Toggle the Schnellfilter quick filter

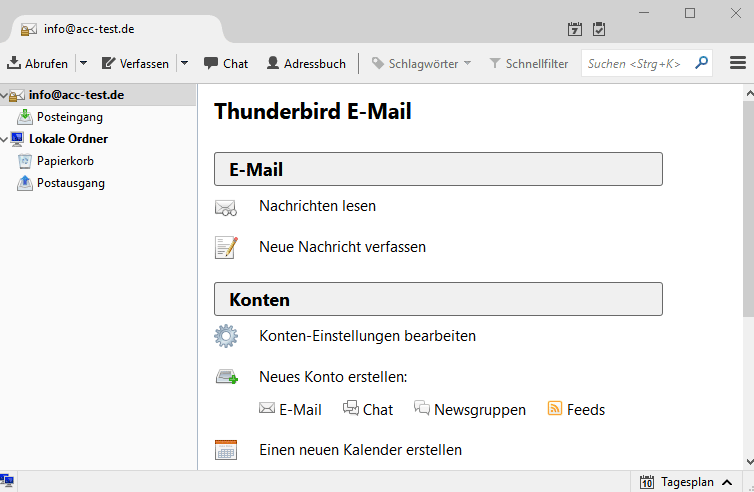[x=528, y=63]
